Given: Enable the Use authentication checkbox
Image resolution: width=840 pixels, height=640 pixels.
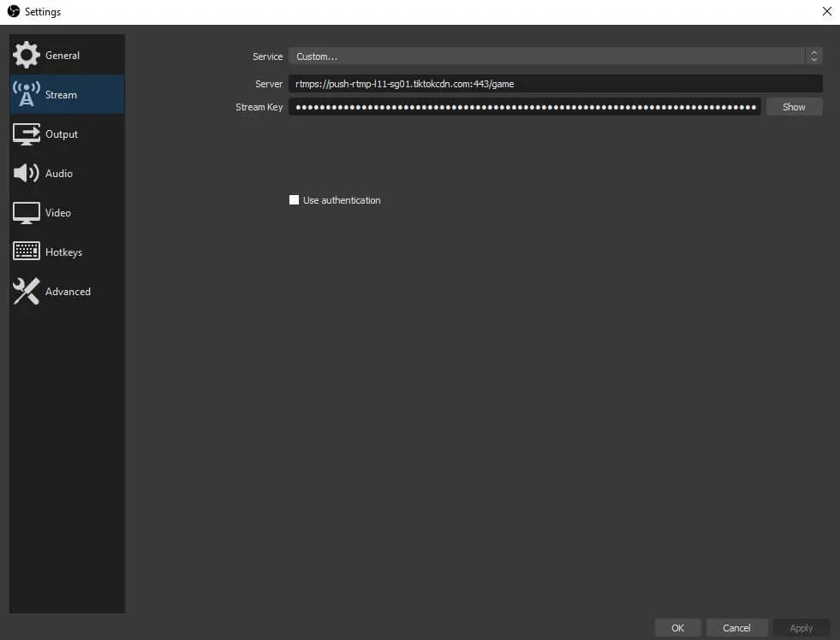Looking at the screenshot, I should 295,200.
